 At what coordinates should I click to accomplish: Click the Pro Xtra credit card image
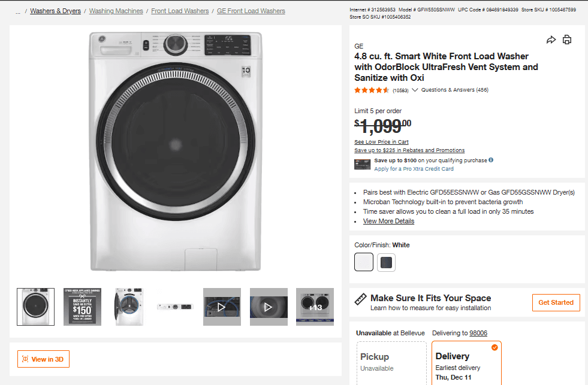(x=362, y=163)
